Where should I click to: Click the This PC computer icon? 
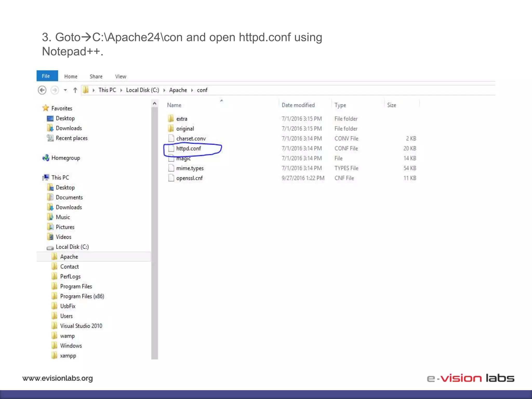[x=46, y=177]
